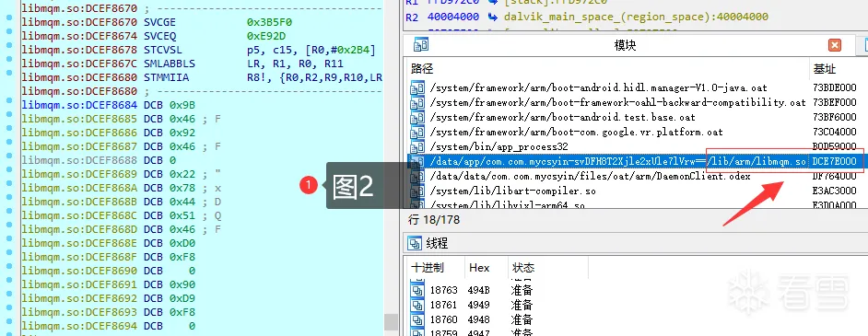Screen dimensions: 868x336
Task: Click disassembly view vertical scrollbar thumb
Action: click(392, 321)
